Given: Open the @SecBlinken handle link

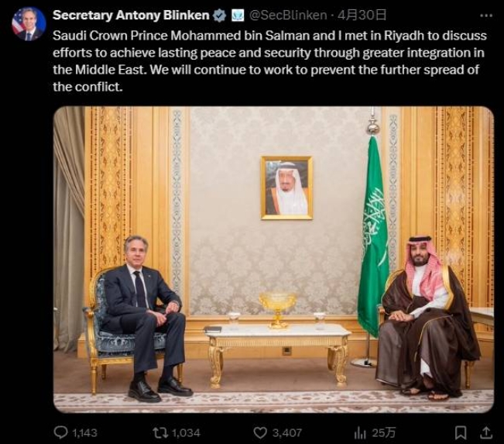Looking at the screenshot, I should [x=288, y=15].
